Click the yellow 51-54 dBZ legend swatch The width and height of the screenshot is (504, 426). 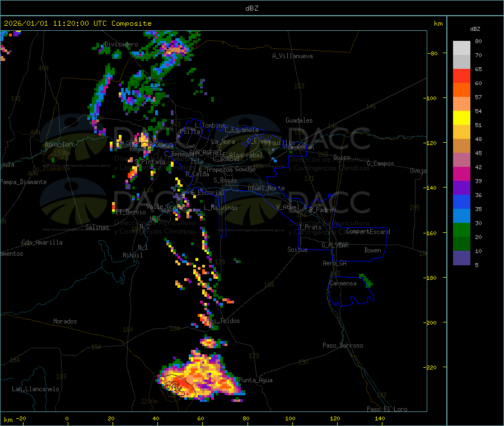[461, 118]
